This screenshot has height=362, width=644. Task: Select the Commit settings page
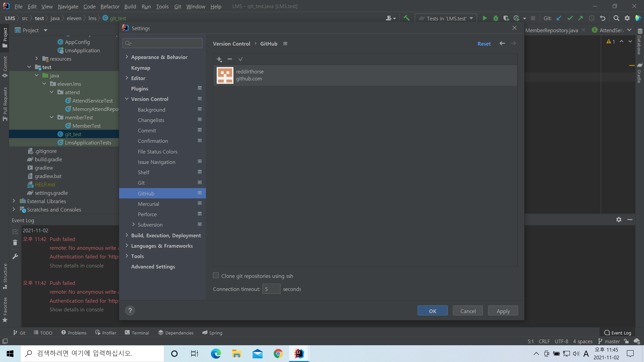coord(147,130)
